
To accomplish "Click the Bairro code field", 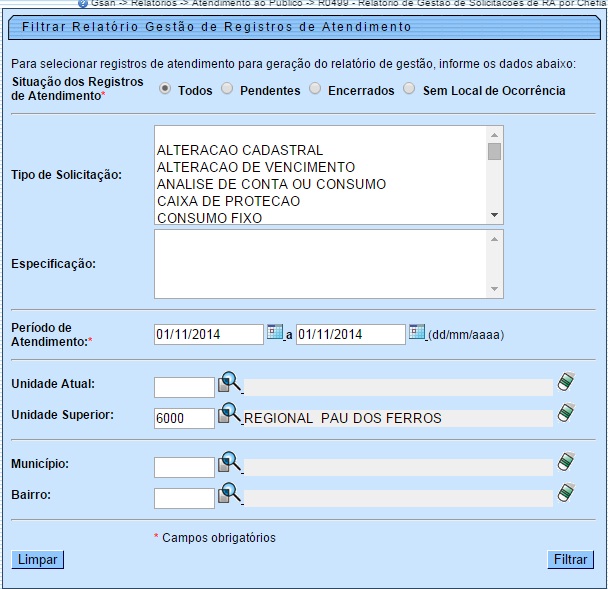I will pyautogui.click(x=184, y=498).
